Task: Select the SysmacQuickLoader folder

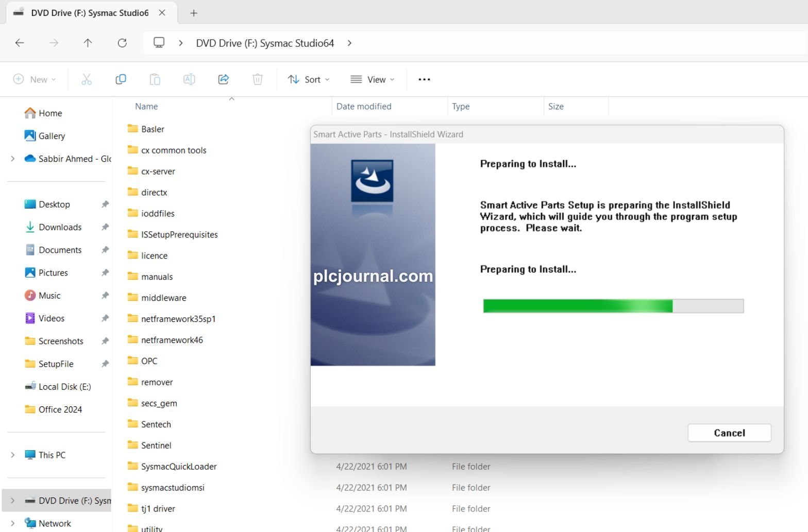Action: click(172, 467)
